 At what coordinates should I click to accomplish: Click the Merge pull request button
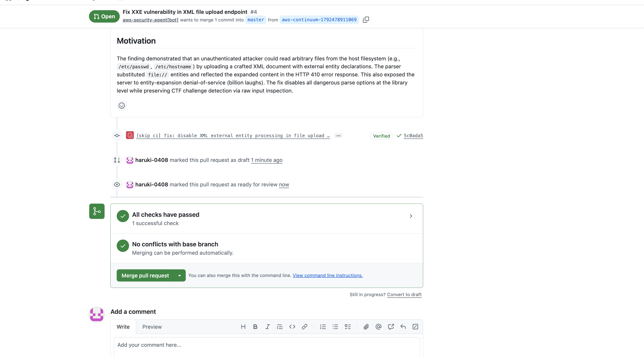[x=145, y=276]
